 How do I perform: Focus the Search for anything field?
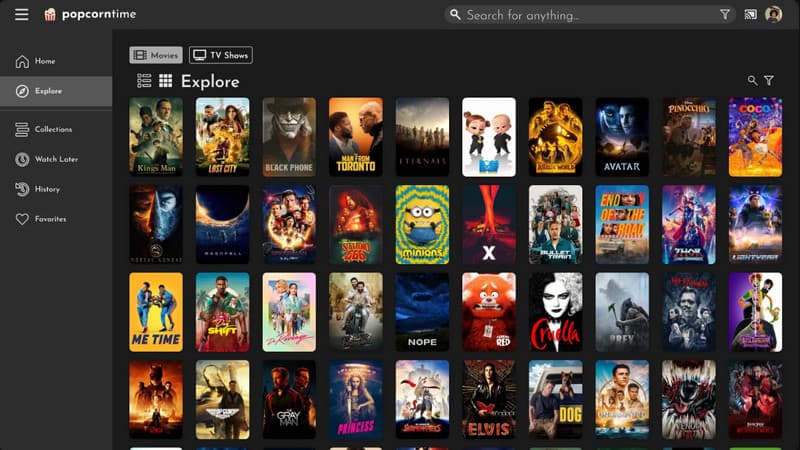589,15
